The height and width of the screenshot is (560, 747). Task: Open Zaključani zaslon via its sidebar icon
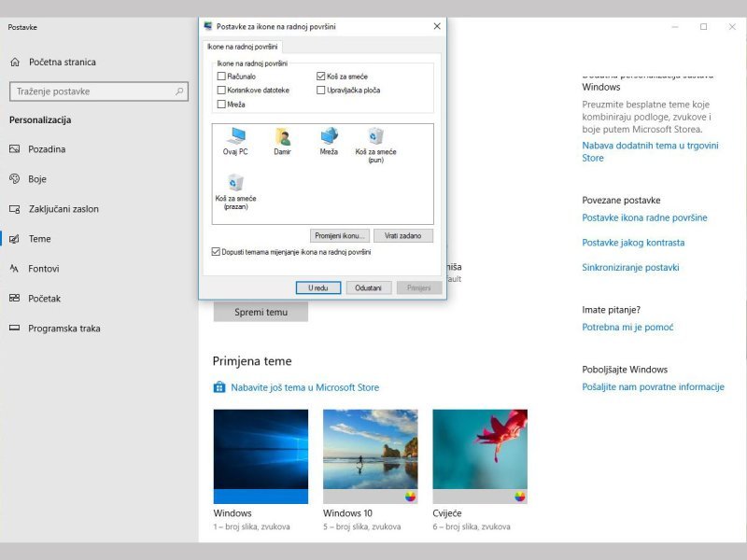(16, 209)
